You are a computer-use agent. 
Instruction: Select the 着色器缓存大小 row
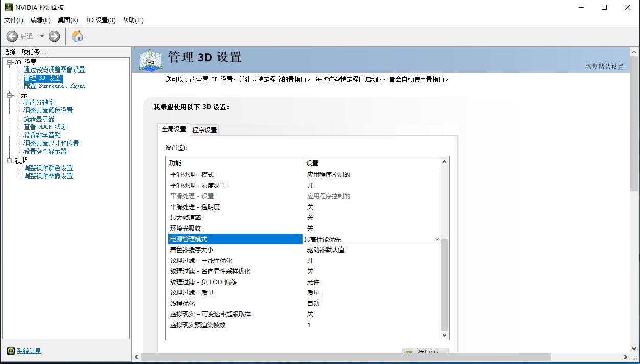(303, 250)
